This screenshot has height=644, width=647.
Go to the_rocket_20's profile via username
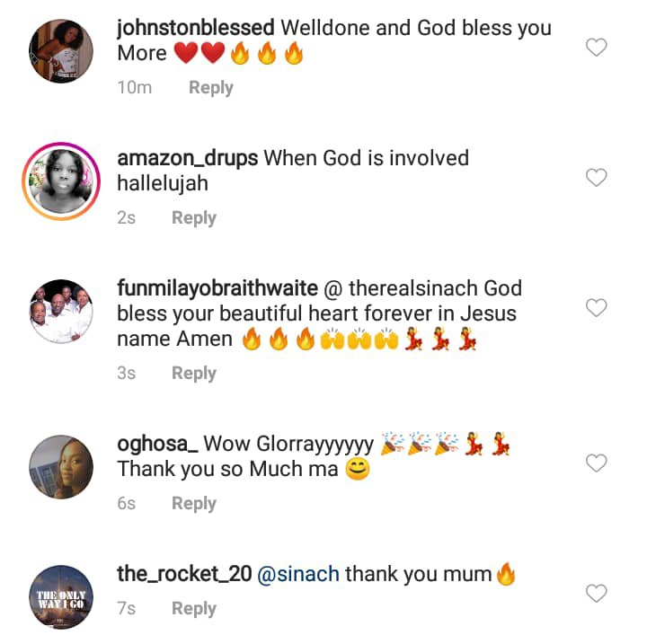[184, 574]
